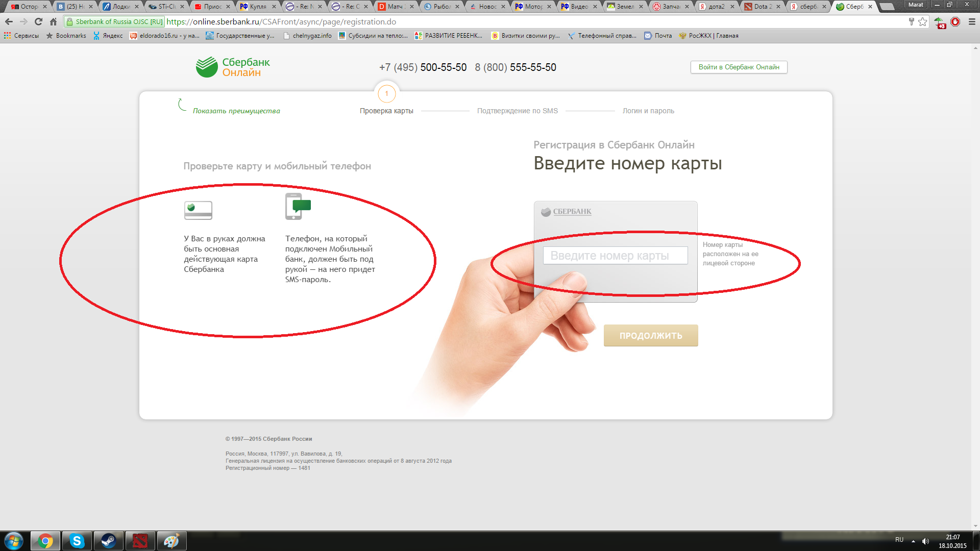Open the Chrome hamburger menu

pyautogui.click(x=972, y=22)
